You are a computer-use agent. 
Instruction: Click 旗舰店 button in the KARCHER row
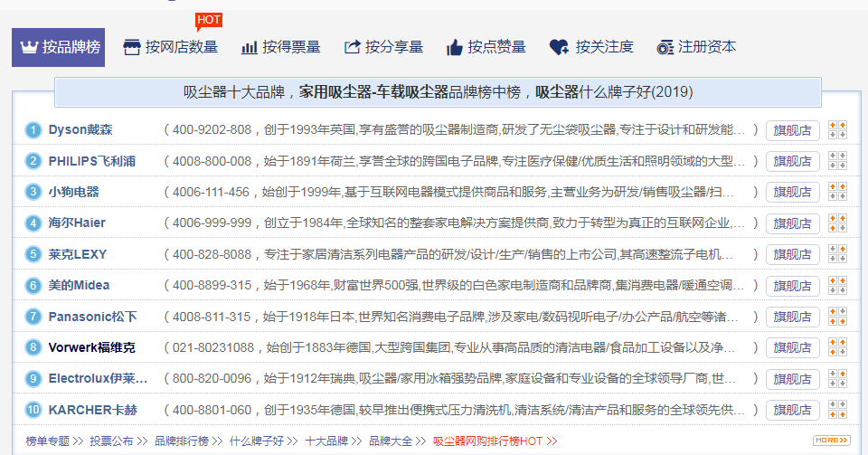pyautogui.click(x=792, y=410)
